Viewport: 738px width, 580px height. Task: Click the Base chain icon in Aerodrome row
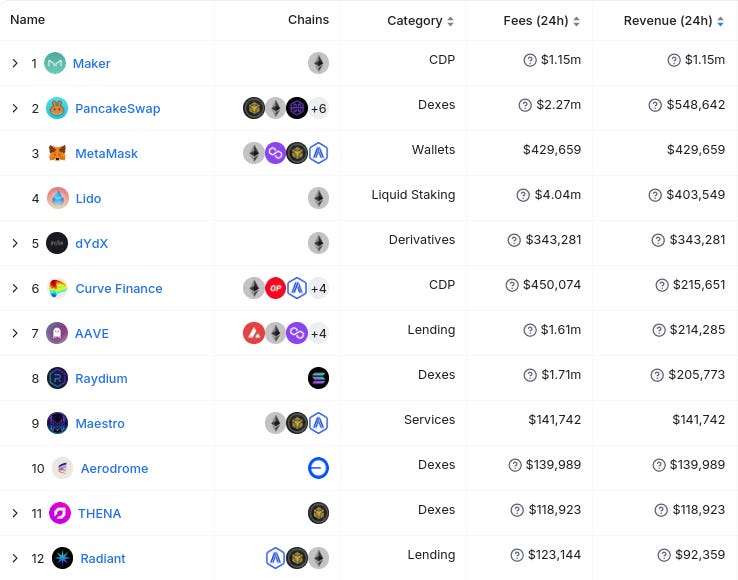318,468
